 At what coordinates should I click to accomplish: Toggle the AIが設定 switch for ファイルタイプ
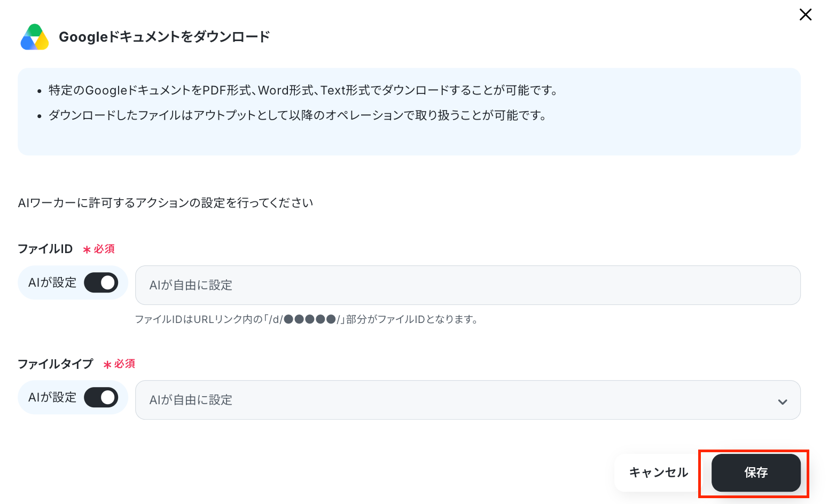coord(101,397)
